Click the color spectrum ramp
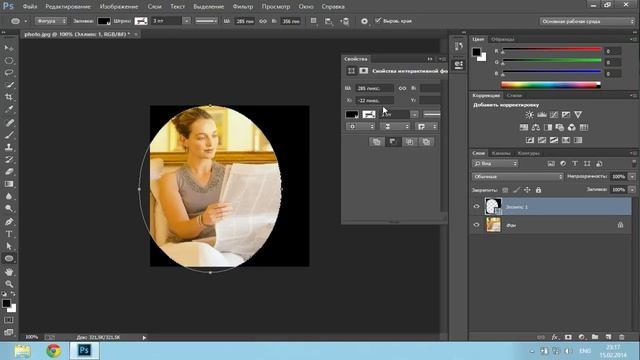This screenshot has height=360, width=640. pyautogui.click(x=551, y=85)
